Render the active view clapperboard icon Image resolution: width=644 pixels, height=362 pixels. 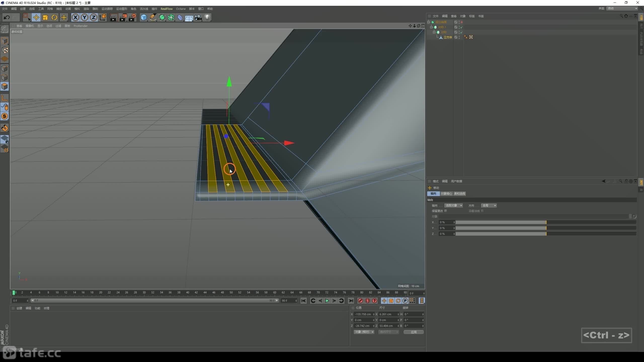113,17
